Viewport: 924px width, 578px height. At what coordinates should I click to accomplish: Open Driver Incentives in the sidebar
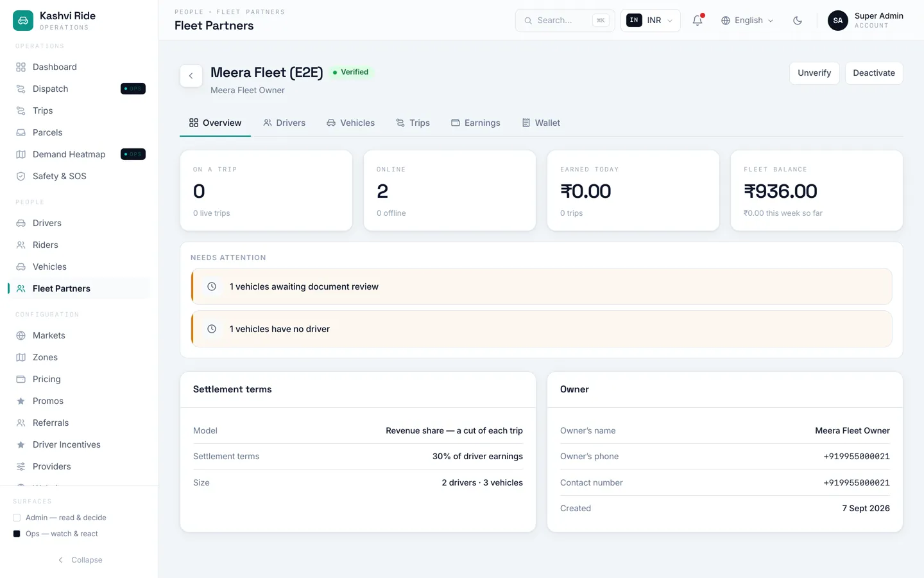[80, 444]
